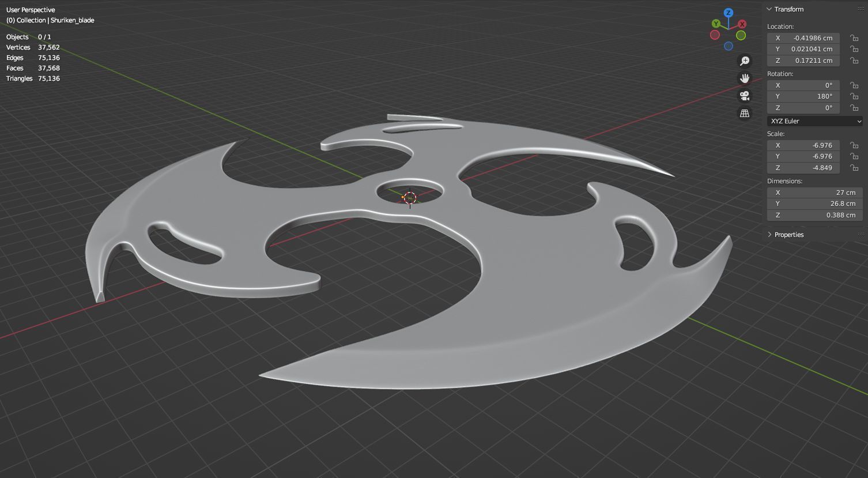Screen dimensions: 868x478
Task: Open the XYZ Euler rotation mode dropdown
Action: click(x=815, y=121)
